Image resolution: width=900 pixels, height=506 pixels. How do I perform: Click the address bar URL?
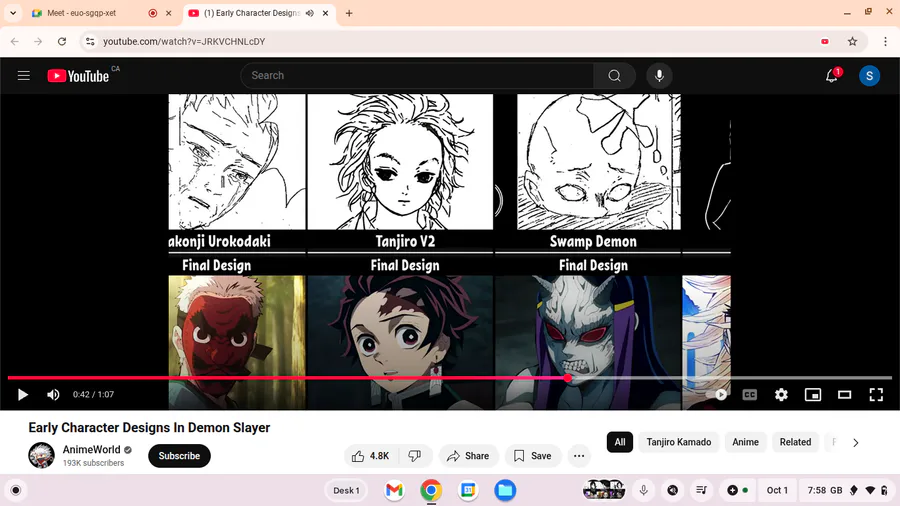pos(184,41)
